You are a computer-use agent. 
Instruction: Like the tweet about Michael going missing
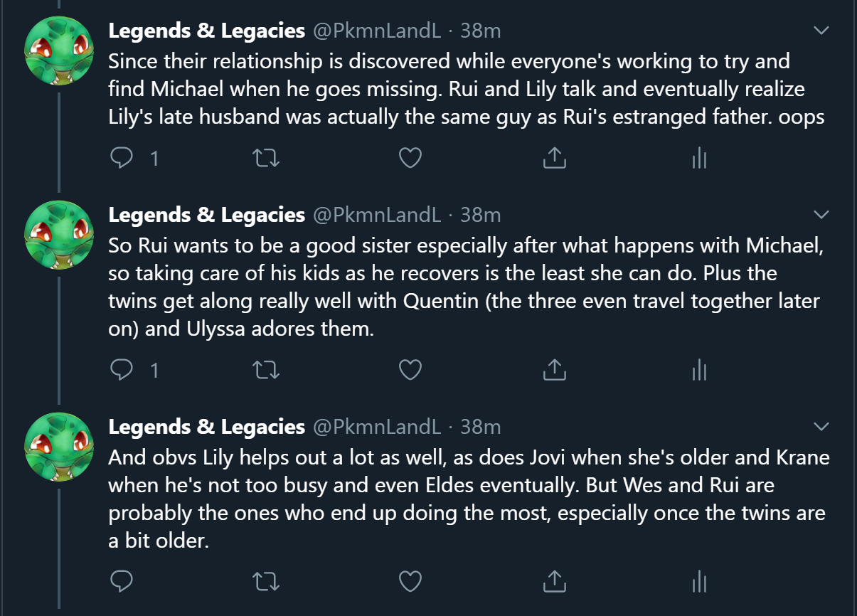coord(410,158)
